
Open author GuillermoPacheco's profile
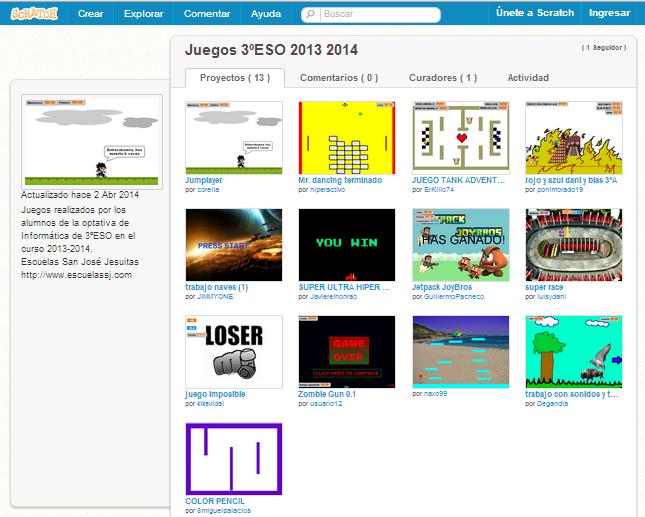454,297
